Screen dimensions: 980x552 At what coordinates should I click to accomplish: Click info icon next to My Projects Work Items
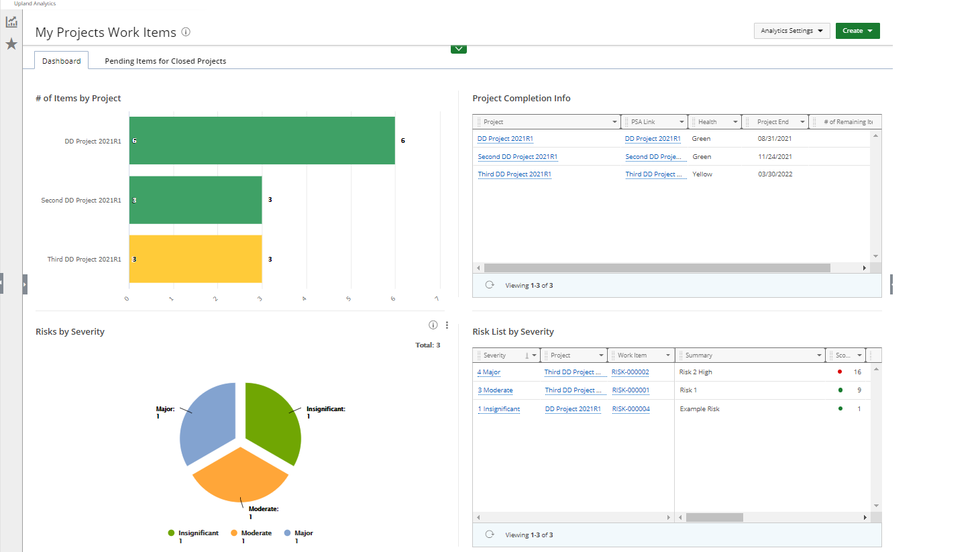[186, 32]
